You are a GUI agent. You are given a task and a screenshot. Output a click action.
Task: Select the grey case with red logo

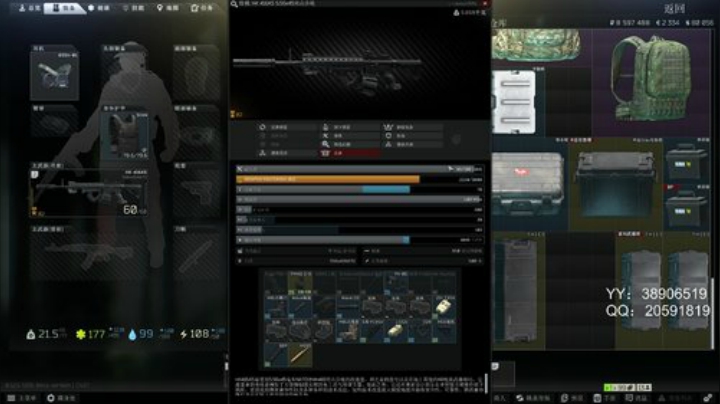click(529, 184)
